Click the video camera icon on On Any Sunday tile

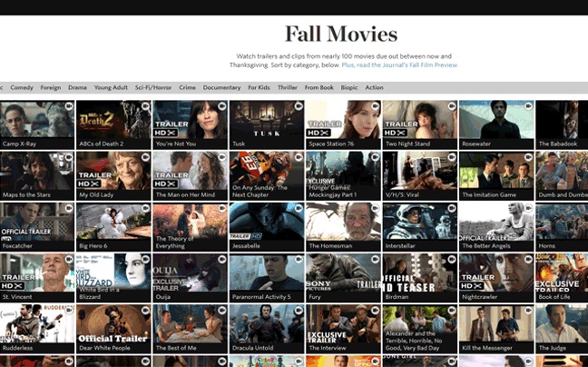(299, 157)
